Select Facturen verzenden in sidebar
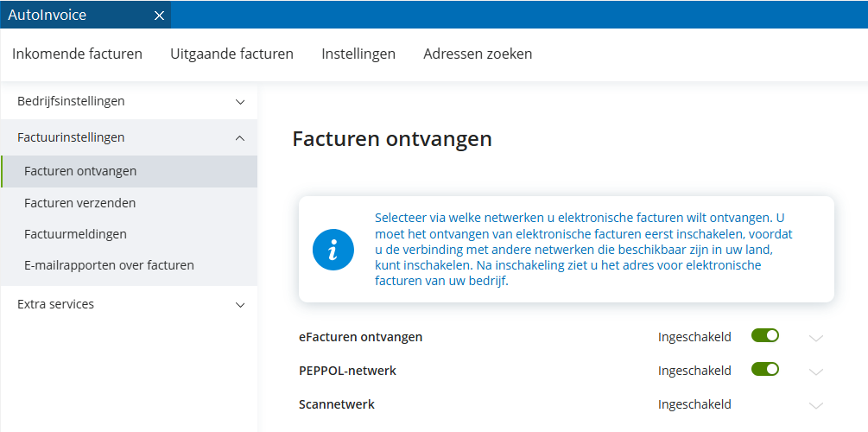This screenshot has height=432, width=868. pos(129,203)
